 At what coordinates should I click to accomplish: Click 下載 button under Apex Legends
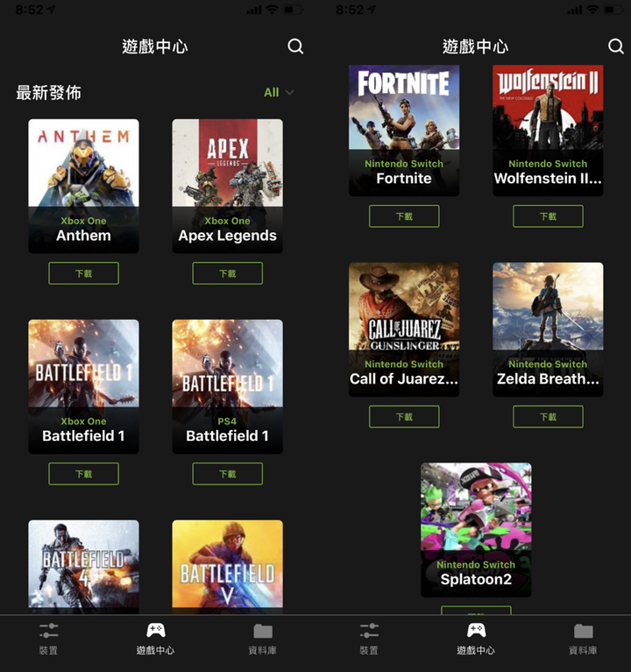click(x=228, y=273)
